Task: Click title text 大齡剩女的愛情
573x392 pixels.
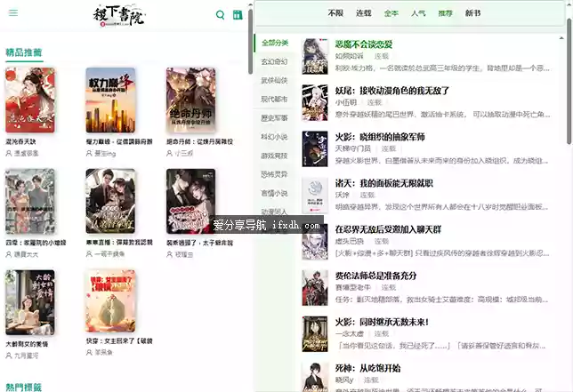Action: [27, 344]
